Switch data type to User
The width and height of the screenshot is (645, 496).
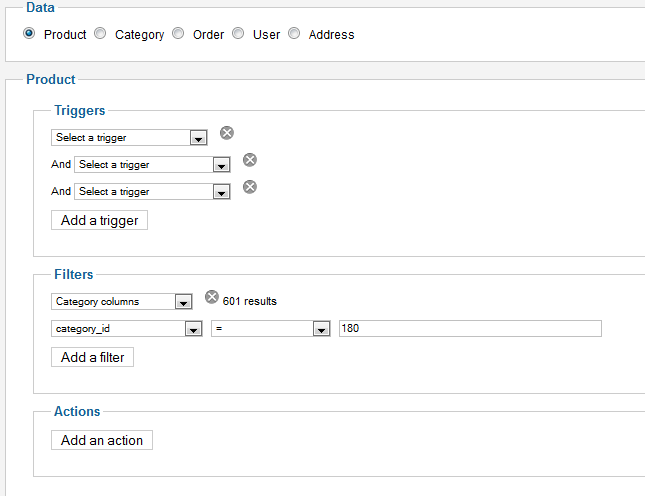[238, 33]
